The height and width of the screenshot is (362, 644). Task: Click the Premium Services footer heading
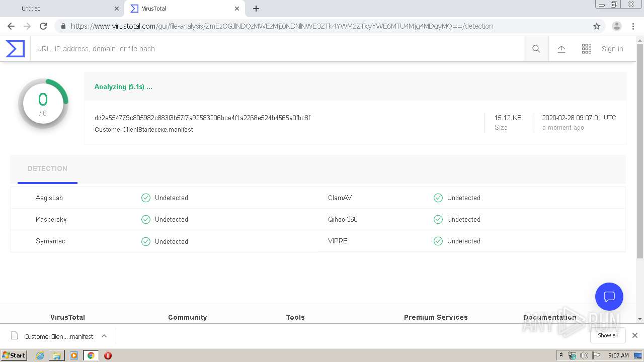436,317
